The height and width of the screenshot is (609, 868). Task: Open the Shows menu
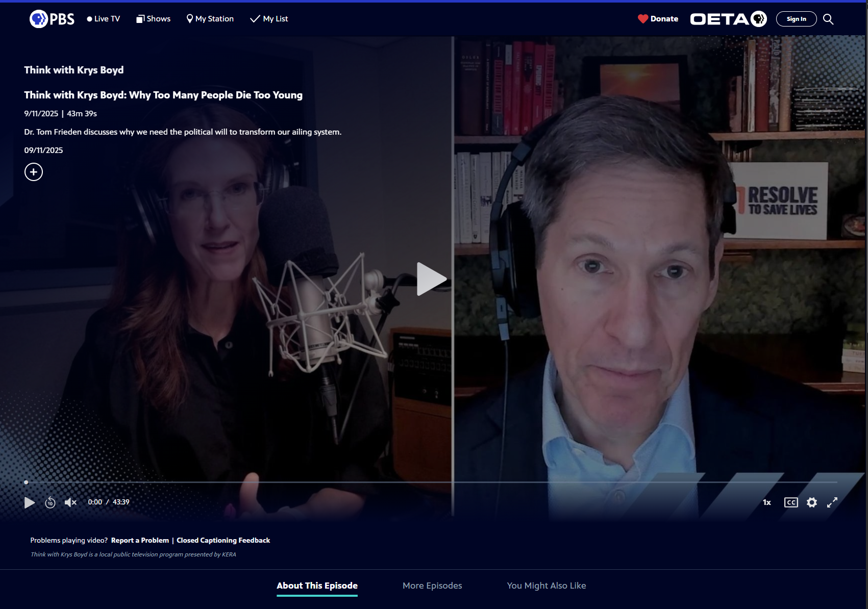click(154, 19)
